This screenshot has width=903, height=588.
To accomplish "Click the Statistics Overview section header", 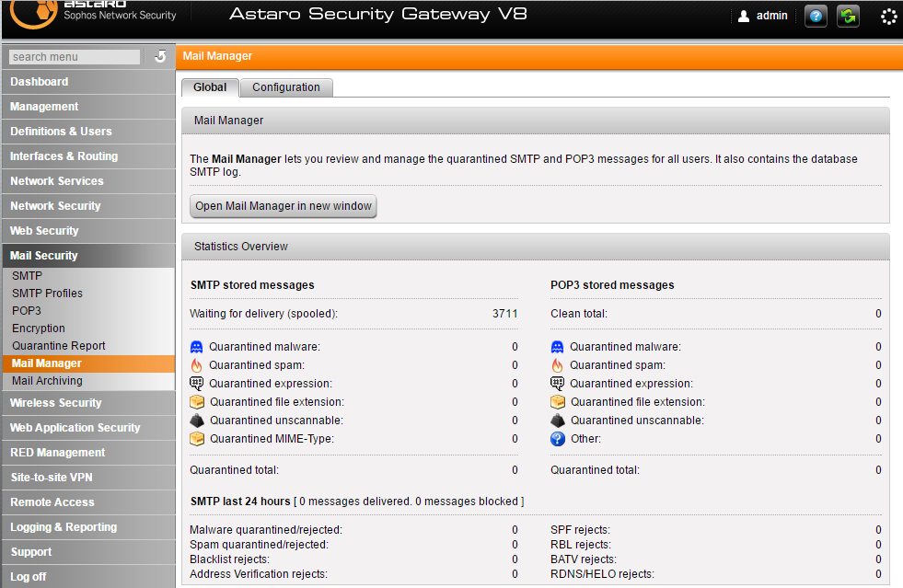I will pos(536,247).
